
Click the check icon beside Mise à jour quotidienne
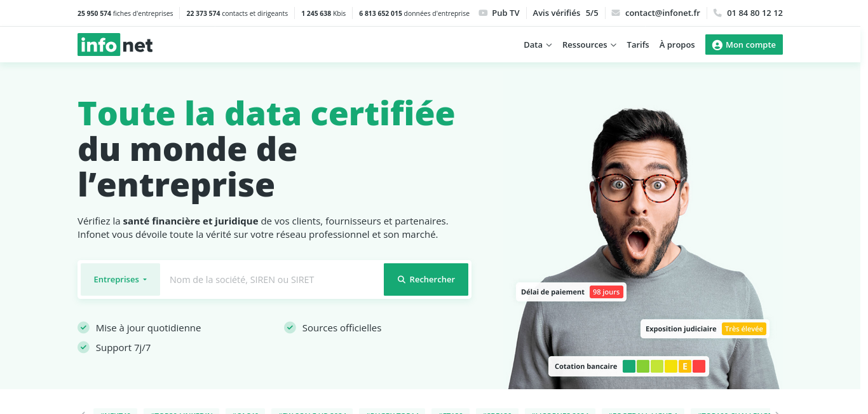(x=83, y=328)
